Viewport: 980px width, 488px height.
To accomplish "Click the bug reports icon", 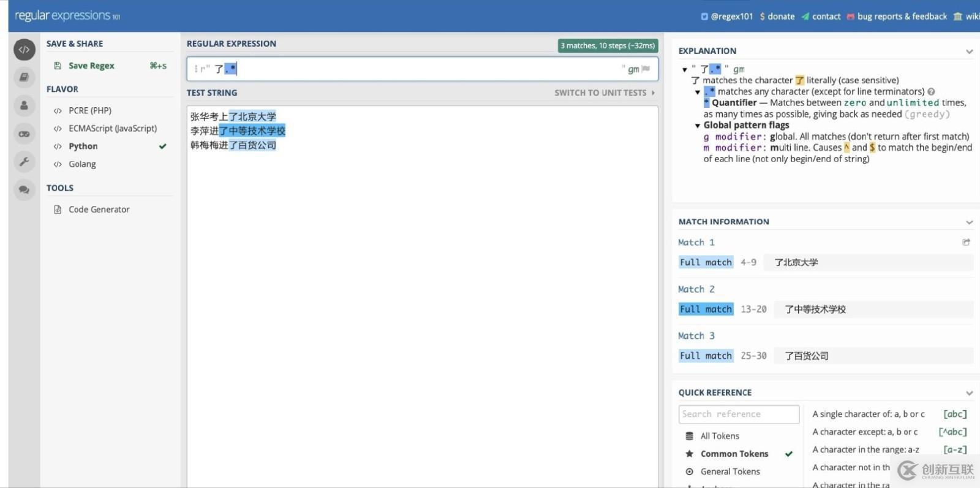I will click(x=851, y=17).
